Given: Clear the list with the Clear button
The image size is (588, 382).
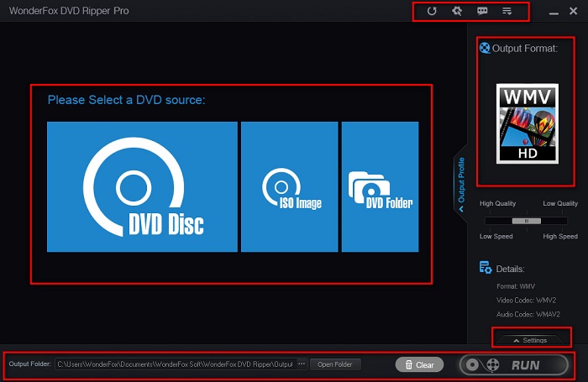Looking at the screenshot, I should (x=419, y=364).
